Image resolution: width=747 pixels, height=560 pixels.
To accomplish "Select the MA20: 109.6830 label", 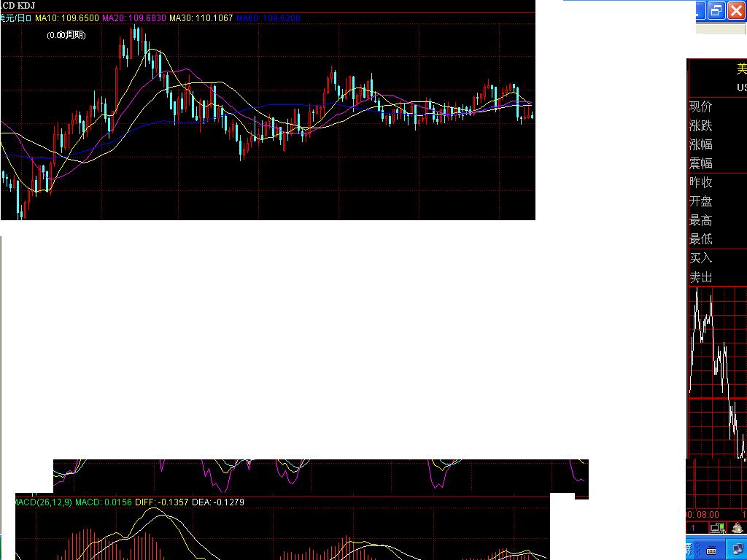I will click(x=134, y=18).
